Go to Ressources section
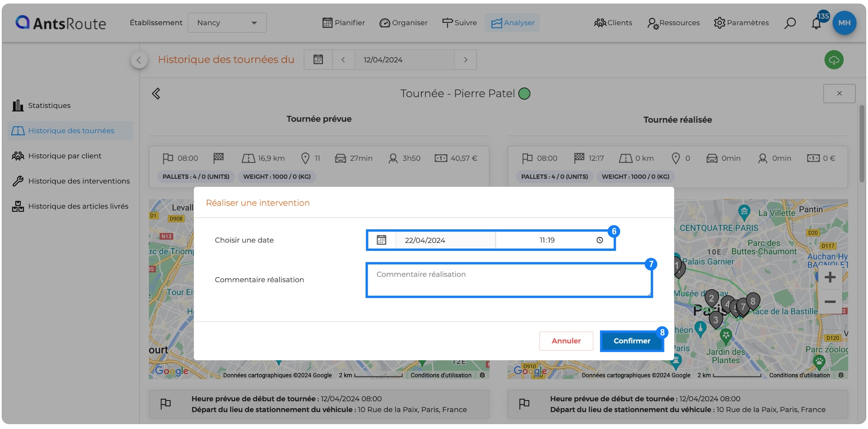The width and height of the screenshot is (868, 429). (674, 23)
